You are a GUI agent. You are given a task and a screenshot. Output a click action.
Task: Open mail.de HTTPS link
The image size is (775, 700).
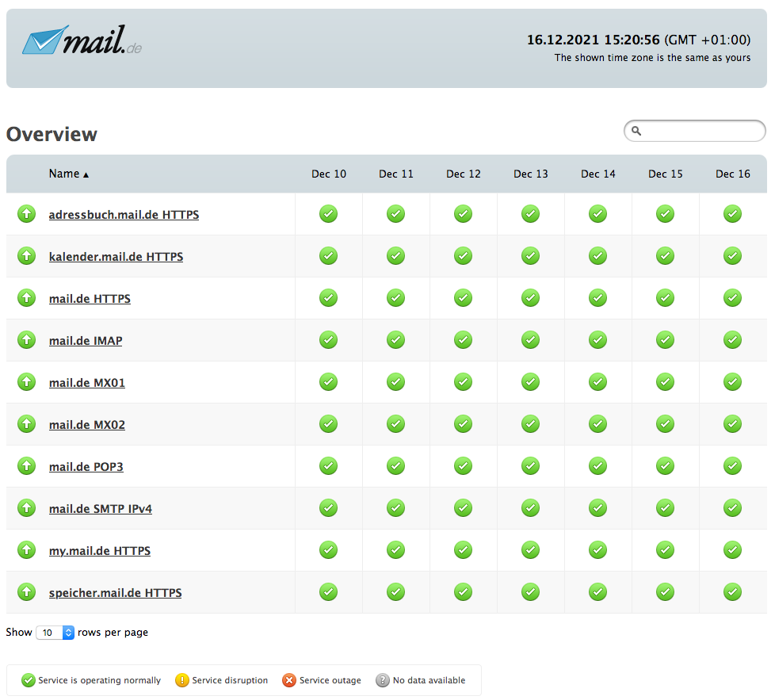90,299
